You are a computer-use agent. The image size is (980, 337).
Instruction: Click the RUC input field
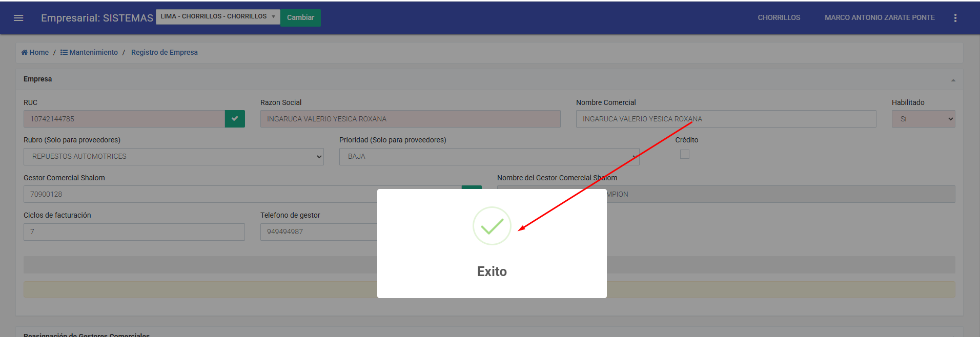124,119
